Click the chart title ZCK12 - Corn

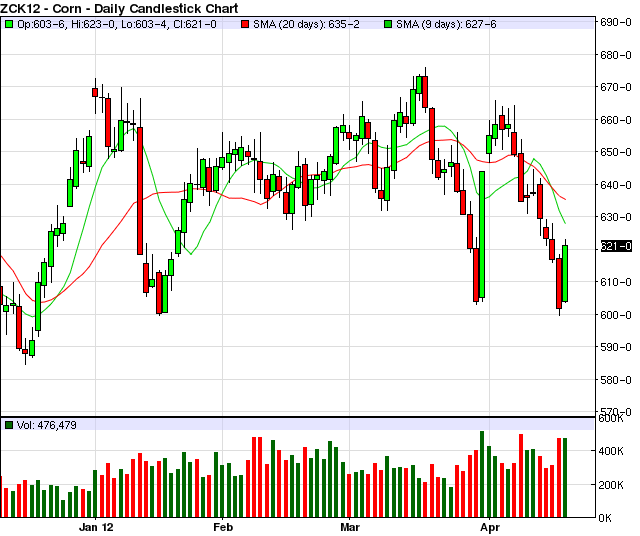click(119, 8)
